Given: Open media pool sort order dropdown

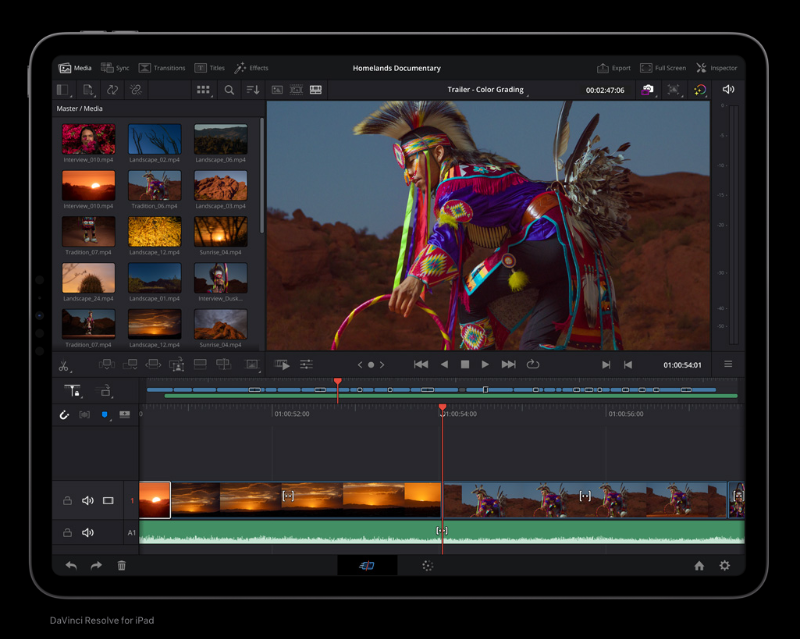Looking at the screenshot, I should coord(253,90).
